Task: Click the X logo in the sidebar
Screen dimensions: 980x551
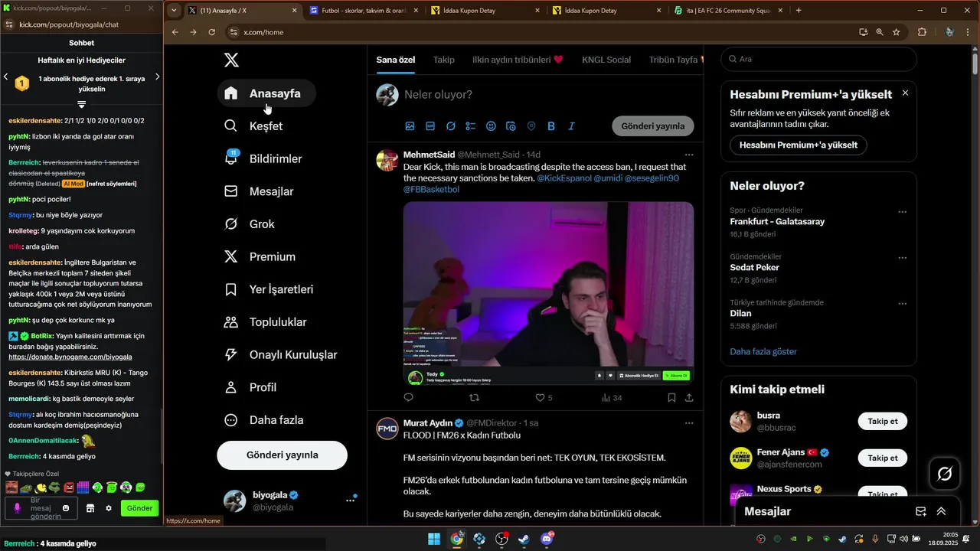Action: (x=230, y=60)
